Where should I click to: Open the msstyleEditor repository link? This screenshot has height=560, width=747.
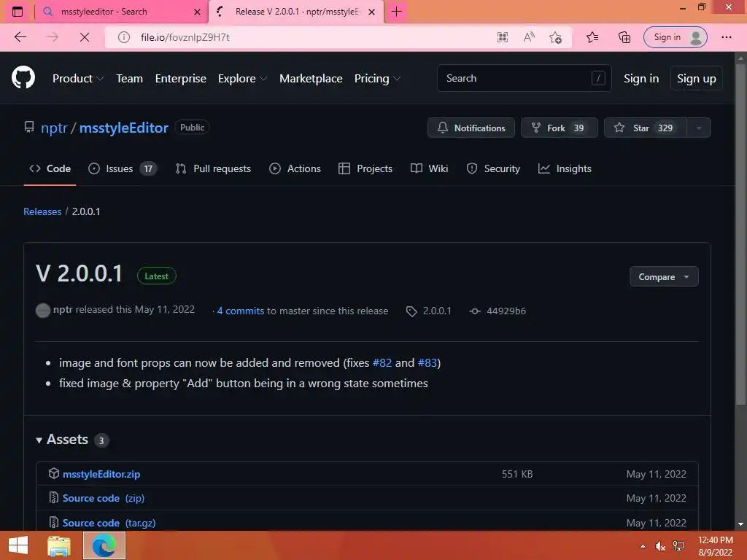123,128
